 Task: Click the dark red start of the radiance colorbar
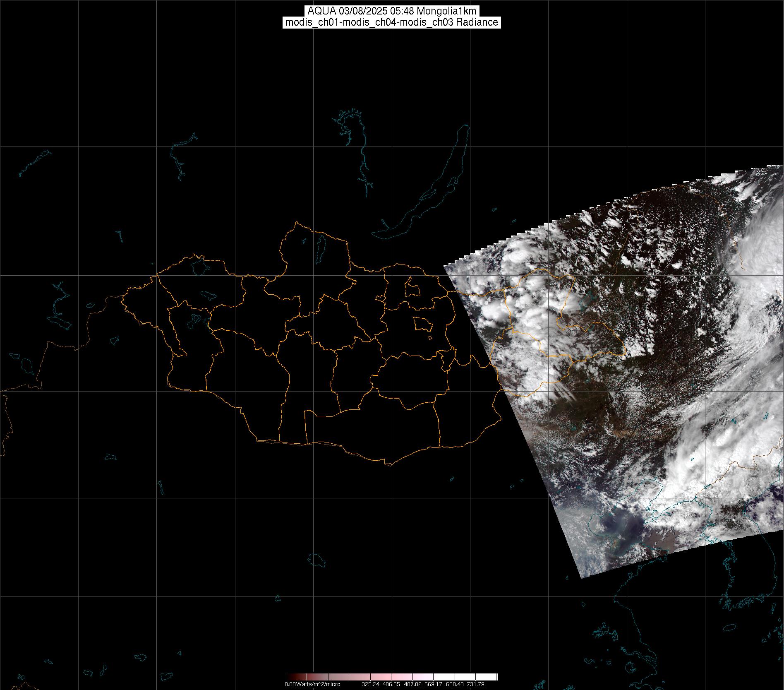coord(290,677)
